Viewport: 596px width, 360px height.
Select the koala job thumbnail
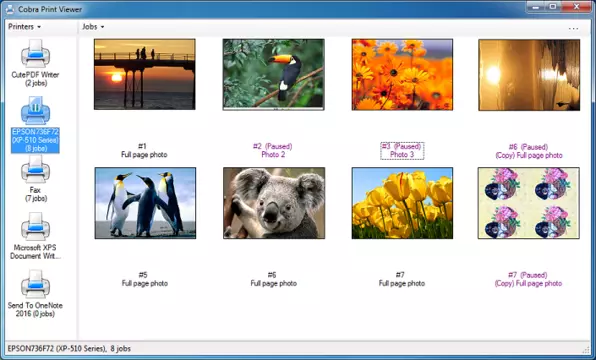coord(274,203)
